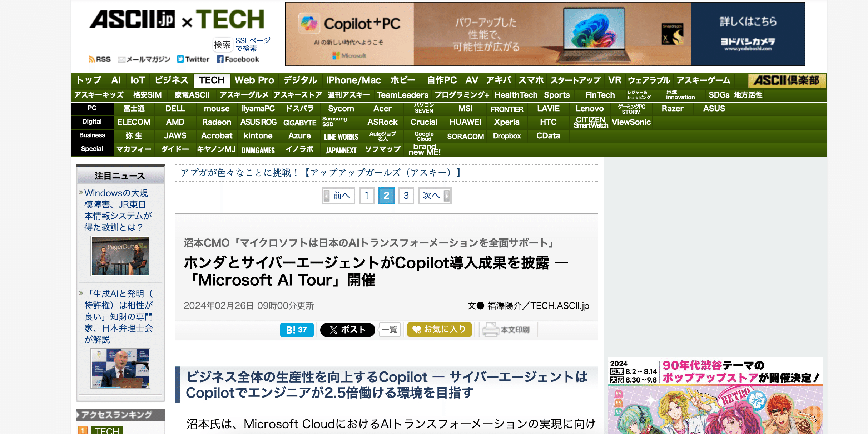This screenshot has width=868, height=434.
Task: Open the 一覧 list of posts
Action: (x=389, y=330)
